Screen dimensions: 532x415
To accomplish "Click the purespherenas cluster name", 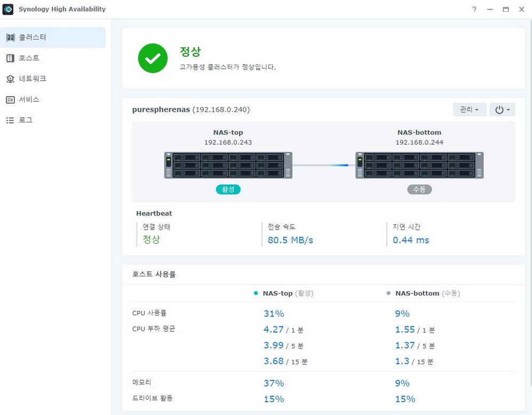I will tap(161, 109).
